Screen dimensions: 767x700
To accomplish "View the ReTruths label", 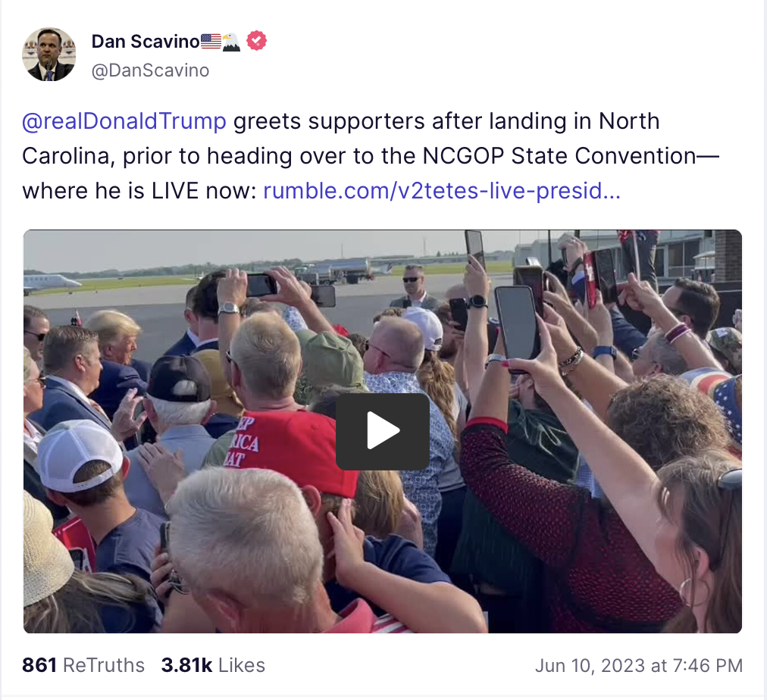I will (104, 665).
